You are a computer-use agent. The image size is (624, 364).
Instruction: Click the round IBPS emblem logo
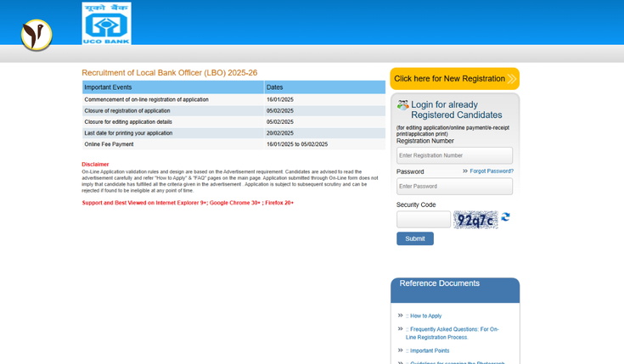(x=37, y=35)
